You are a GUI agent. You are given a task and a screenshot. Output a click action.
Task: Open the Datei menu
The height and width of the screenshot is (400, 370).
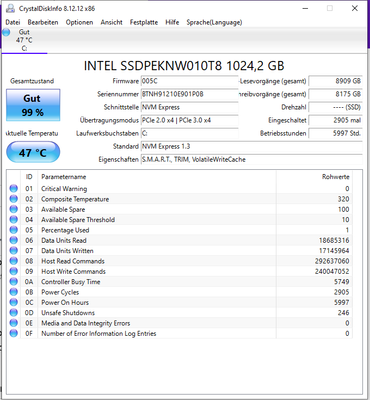point(13,22)
